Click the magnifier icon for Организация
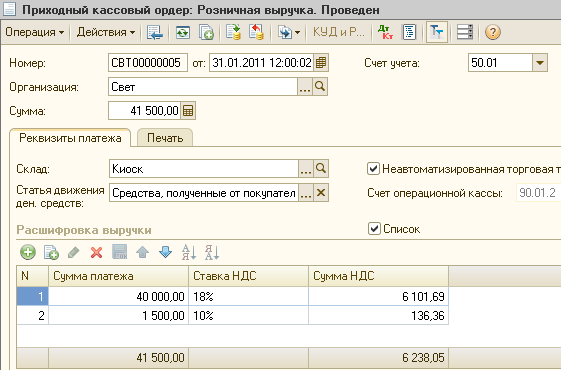Image resolution: width=561 pixels, height=370 pixels. coord(320,87)
